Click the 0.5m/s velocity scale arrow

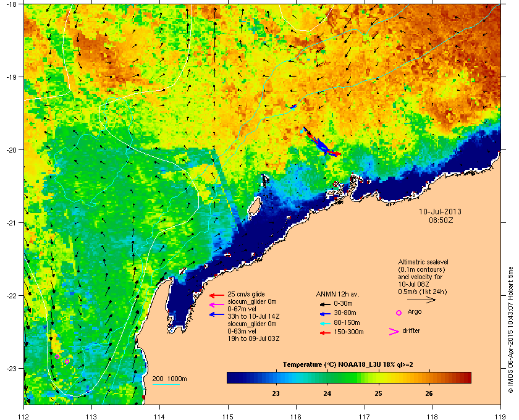point(421,300)
